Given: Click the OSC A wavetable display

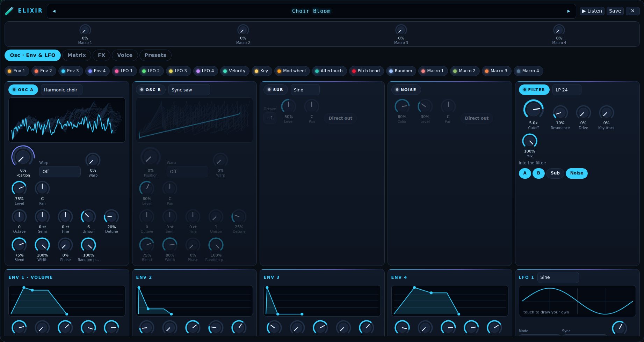Looking at the screenshot, I should [67, 120].
